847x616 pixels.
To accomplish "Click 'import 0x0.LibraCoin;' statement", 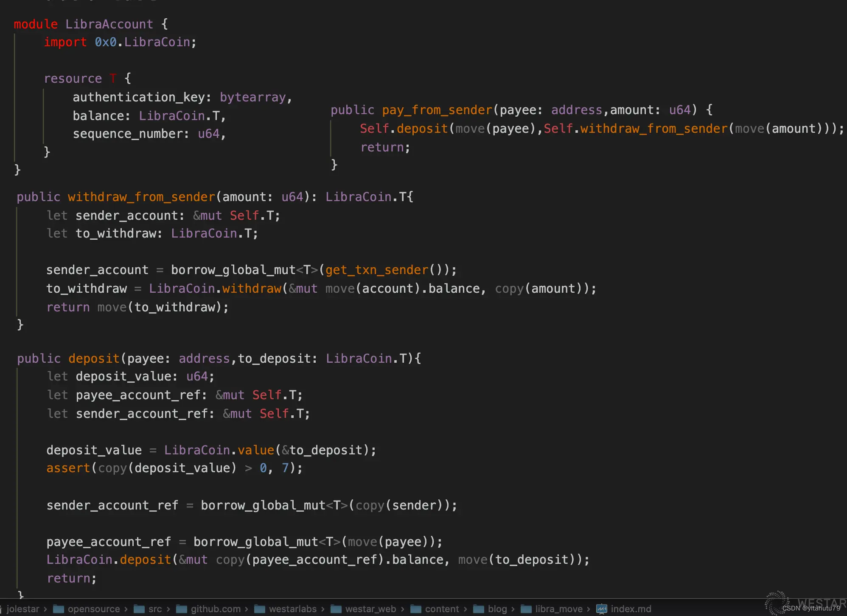I will [x=120, y=42].
